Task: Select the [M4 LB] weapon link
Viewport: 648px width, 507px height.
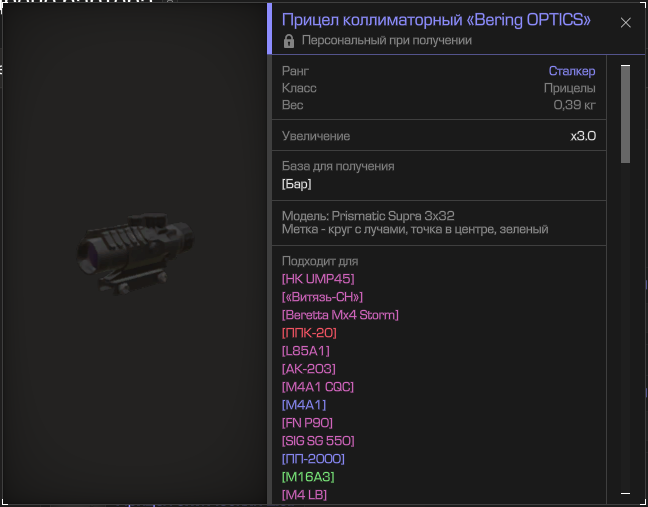Action: point(304,495)
